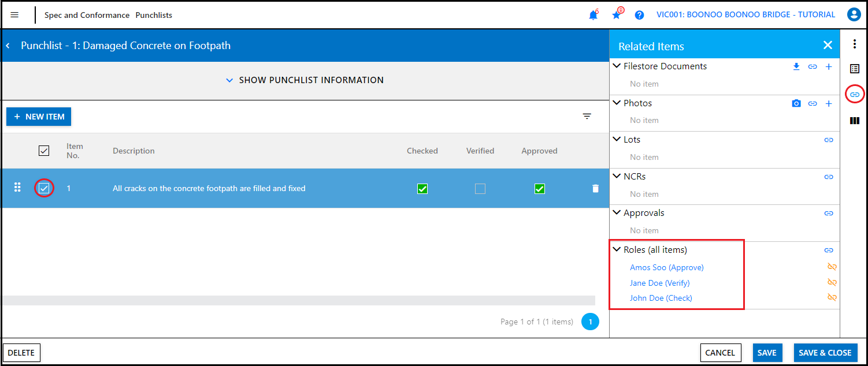Open the hamburger navigation menu
The width and height of the screenshot is (868, 366).
tap(15, 15)
